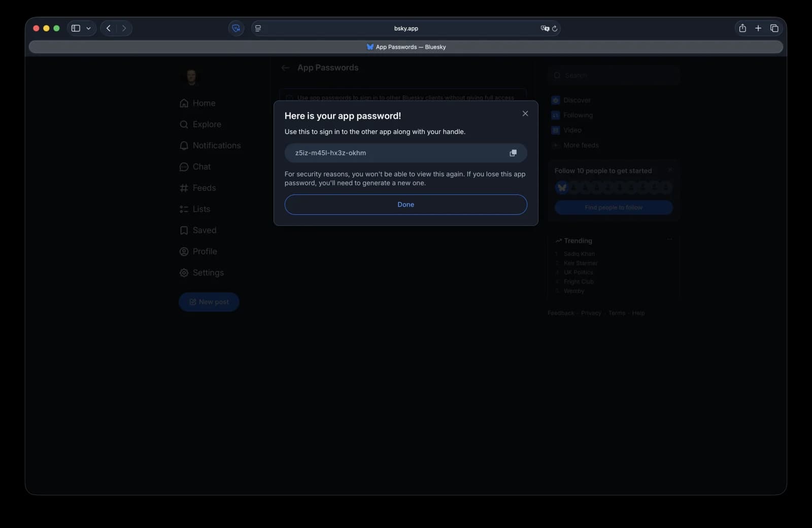Image resolution: width=812 pixels, height=528 pixels.
Task: Copy the app password with the copy icon
Action: click(x=513, y=153)
